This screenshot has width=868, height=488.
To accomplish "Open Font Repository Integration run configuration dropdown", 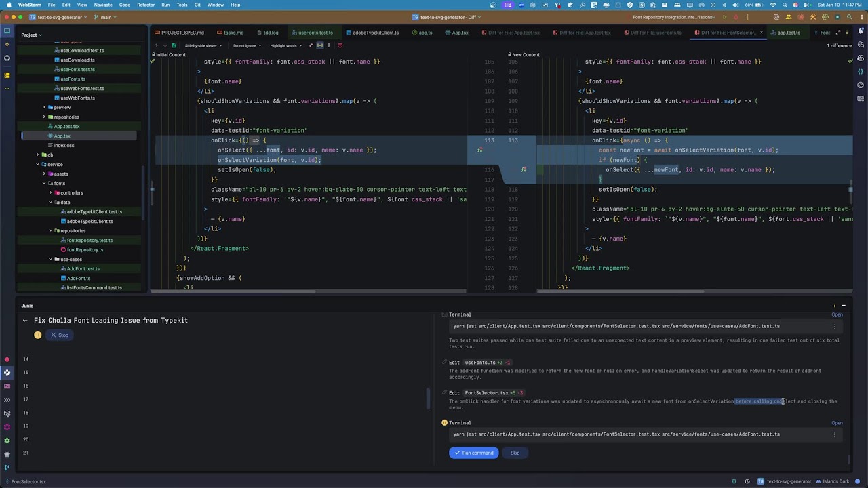I will coord(673,17).
